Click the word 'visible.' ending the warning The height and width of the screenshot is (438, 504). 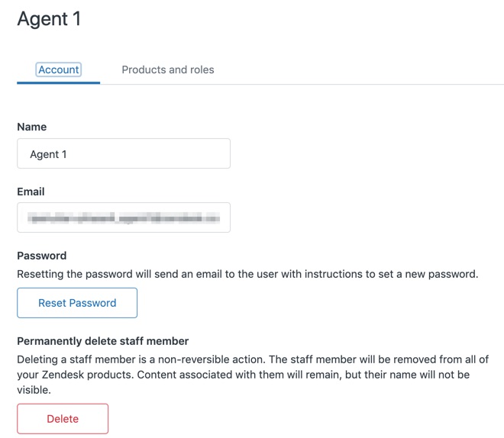point(34,390)
